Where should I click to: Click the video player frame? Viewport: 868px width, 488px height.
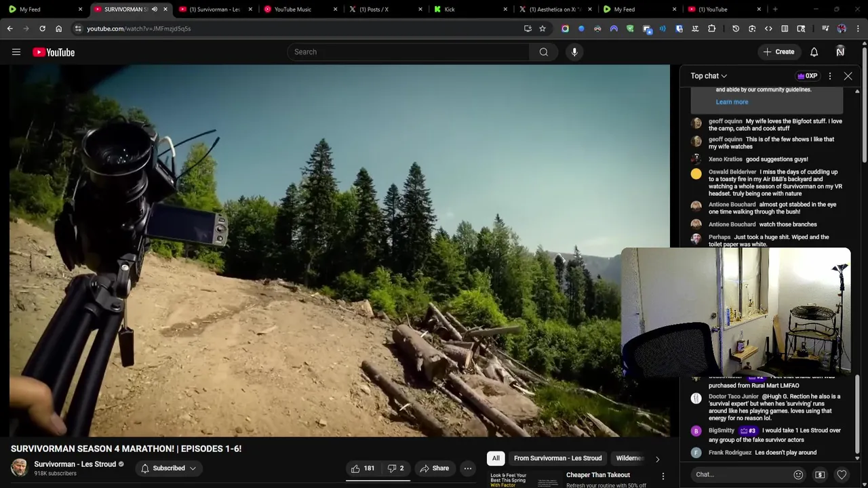(340, 251)
